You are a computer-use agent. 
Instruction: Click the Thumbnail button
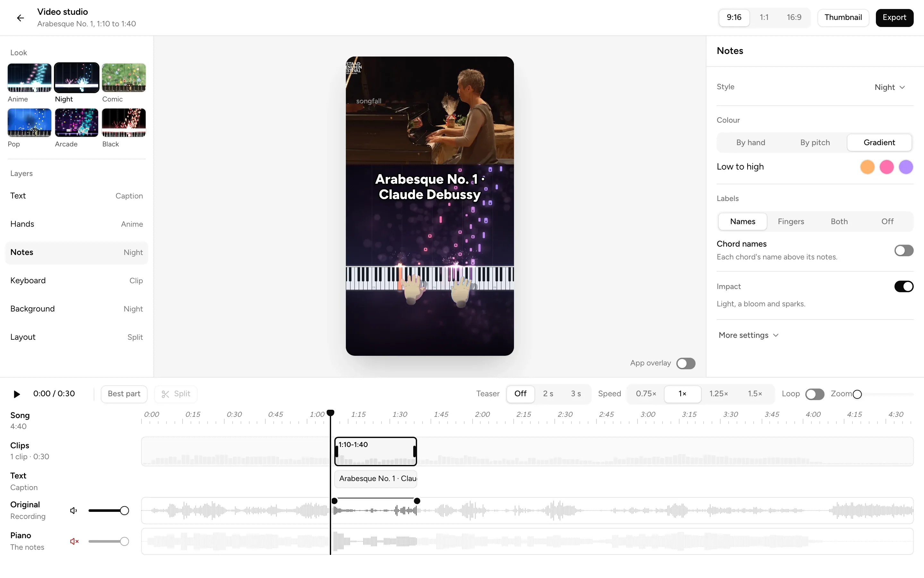843,18
